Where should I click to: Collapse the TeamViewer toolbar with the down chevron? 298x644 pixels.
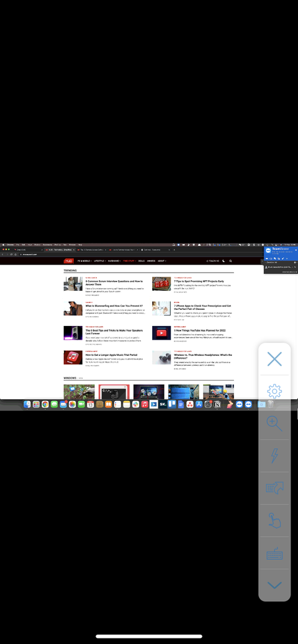point(274,585)
